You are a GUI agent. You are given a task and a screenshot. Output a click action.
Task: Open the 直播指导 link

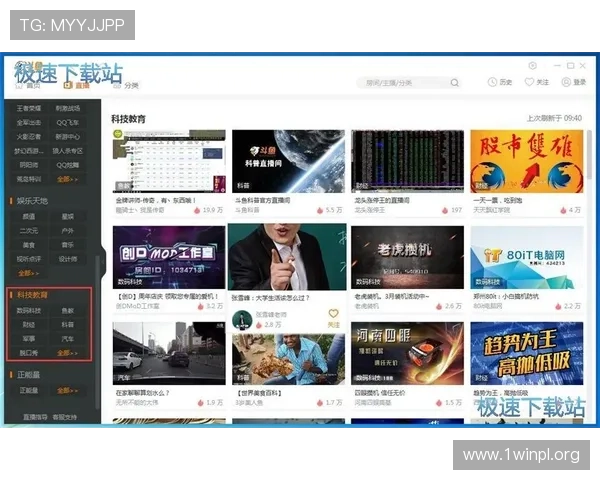[36, 417]
